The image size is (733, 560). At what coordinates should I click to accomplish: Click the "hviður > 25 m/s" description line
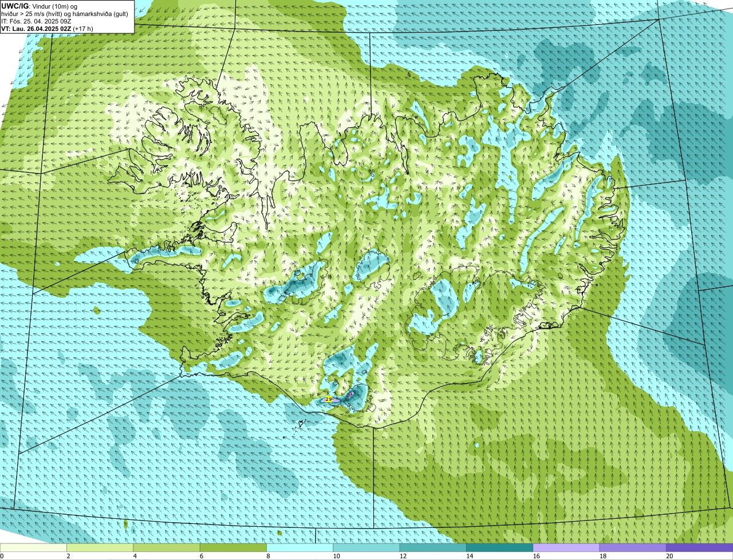point(65,13)
